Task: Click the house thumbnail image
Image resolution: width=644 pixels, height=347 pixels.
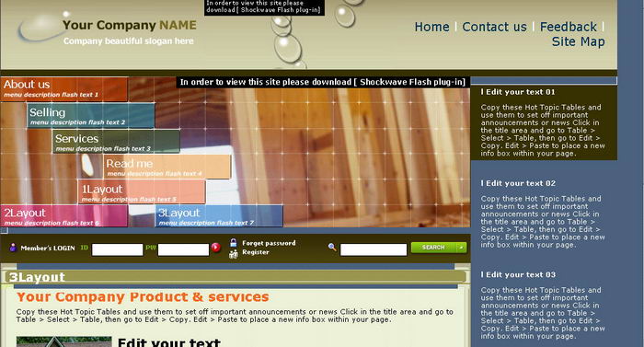Action: point(64,341)
